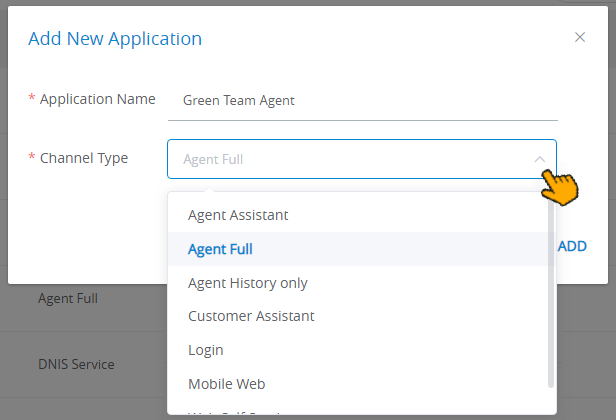The height and width of the screenshot is (420, 616).
Task: Click the Application Name label
Action: pos(98,99)
